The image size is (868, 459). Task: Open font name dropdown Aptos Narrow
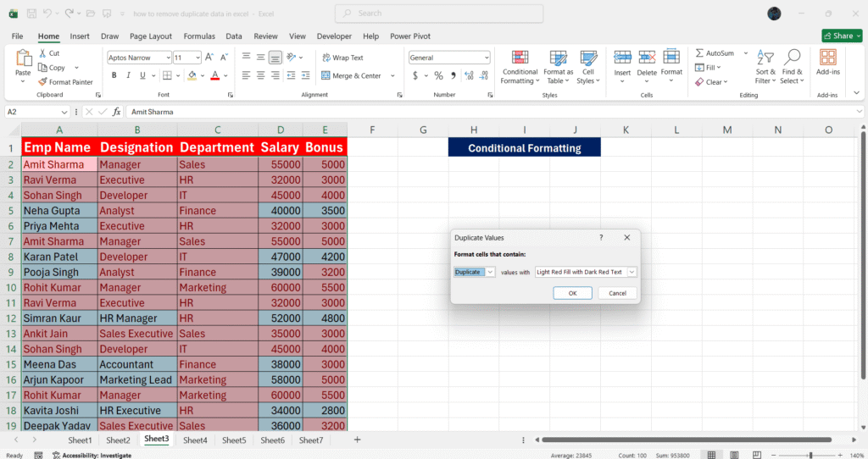click(169, 58)
